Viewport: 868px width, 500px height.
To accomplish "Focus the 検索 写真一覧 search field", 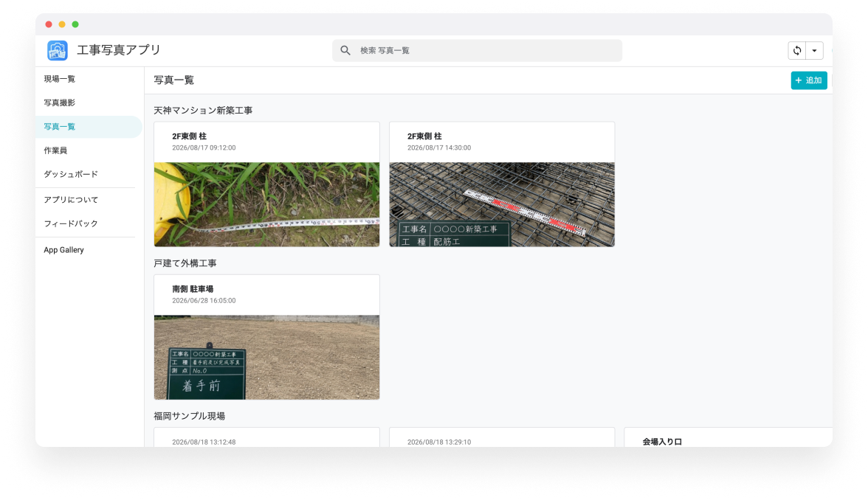I will [x=477, y=50].
